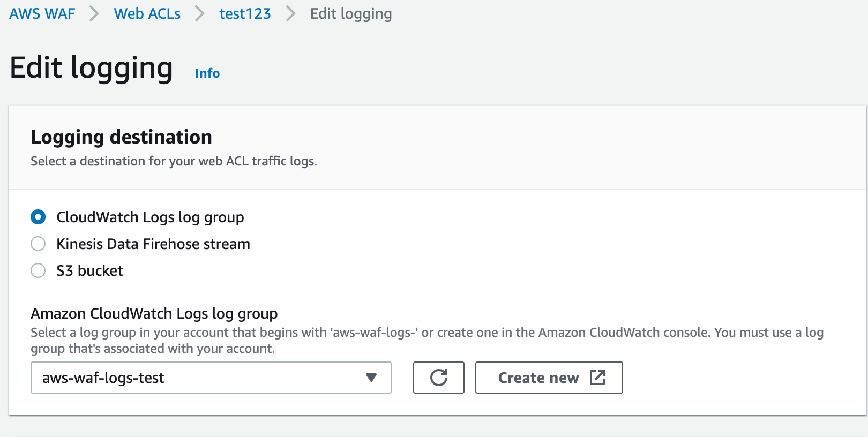The image size is (868, 437).
Task: Click the open-in-new-tab icon next to Create new
Action: pyautogui.click(x=597, y=377)
